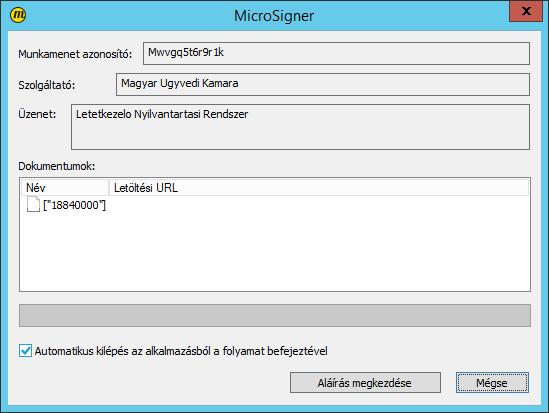549x413 pixels.
Task: Click the Munkamenet azonosító label
Action: click(75, 54)
